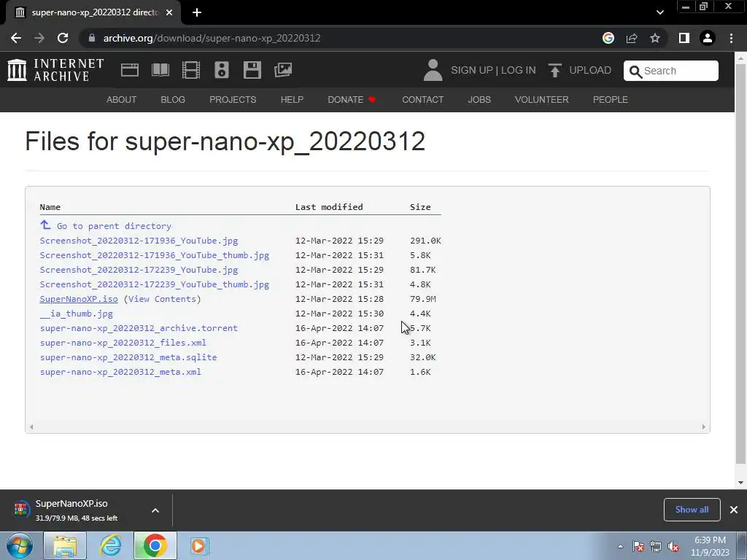Open Internet Explorer from the taskbar
Screen dimensions: 747x560
110,545
